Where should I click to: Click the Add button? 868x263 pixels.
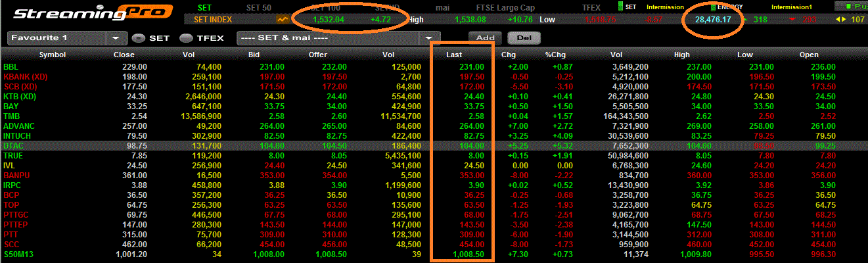[485, 37]
